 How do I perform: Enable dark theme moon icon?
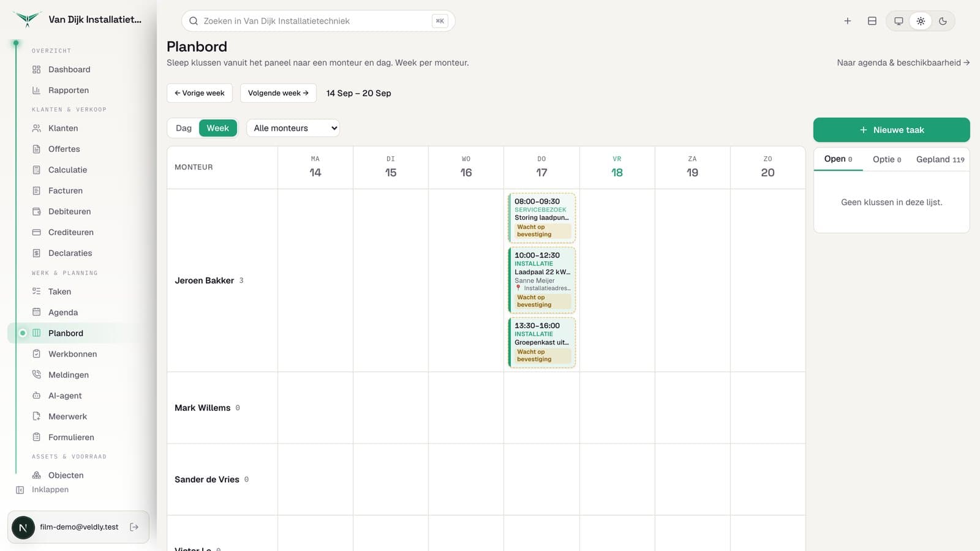tap(943, 21)
